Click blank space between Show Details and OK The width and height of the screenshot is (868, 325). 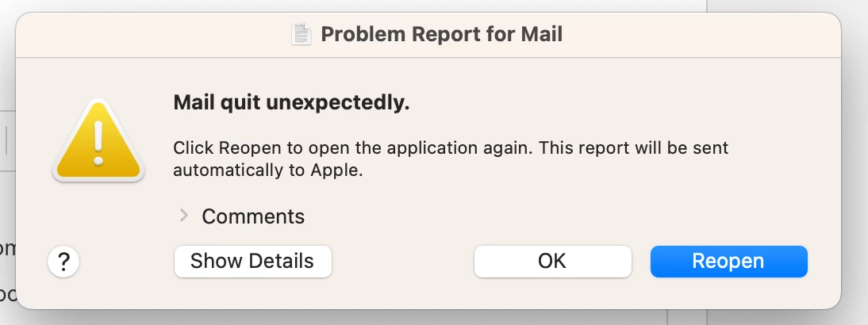coord(402,262)
